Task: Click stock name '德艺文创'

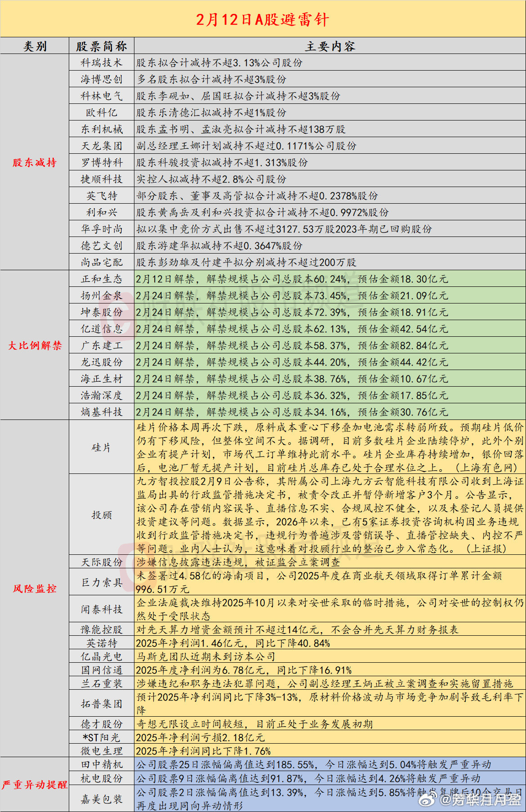Action: point(102,245)
